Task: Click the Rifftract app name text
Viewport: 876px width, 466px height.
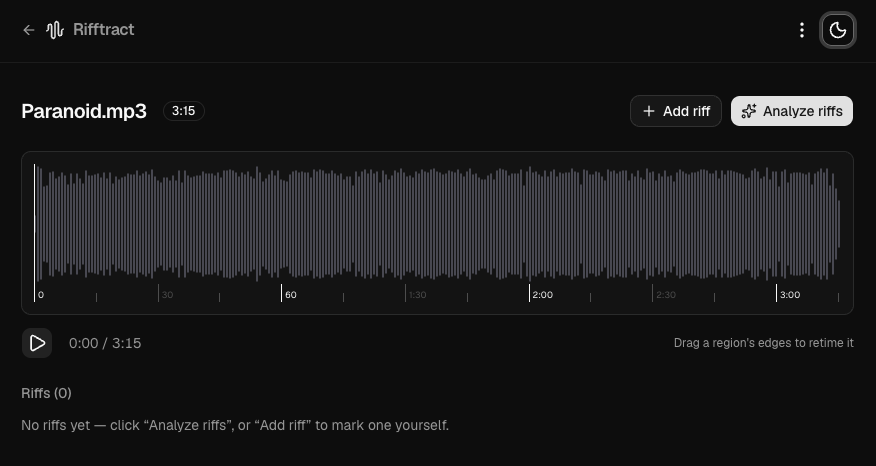Action: point(103,30)
